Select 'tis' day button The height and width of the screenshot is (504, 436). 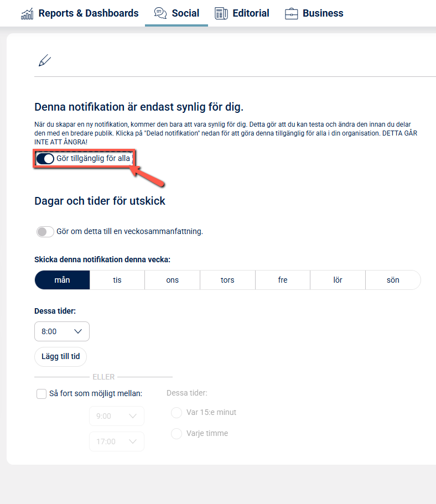117,280
